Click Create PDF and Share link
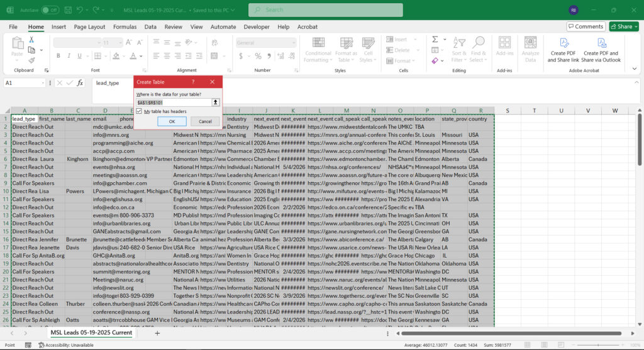644x350 pixels. click(563, 50)
